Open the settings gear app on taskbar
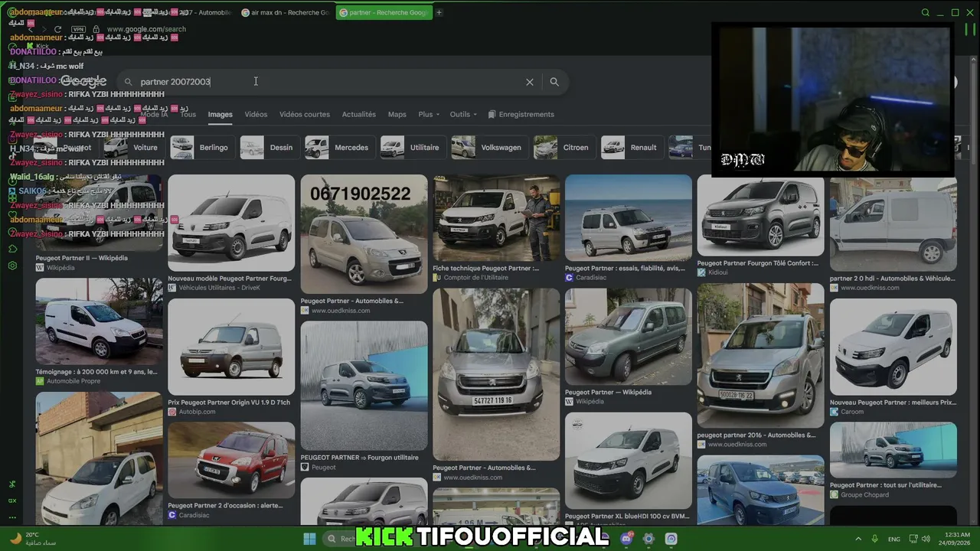980x551 pixels. (648, 539)
